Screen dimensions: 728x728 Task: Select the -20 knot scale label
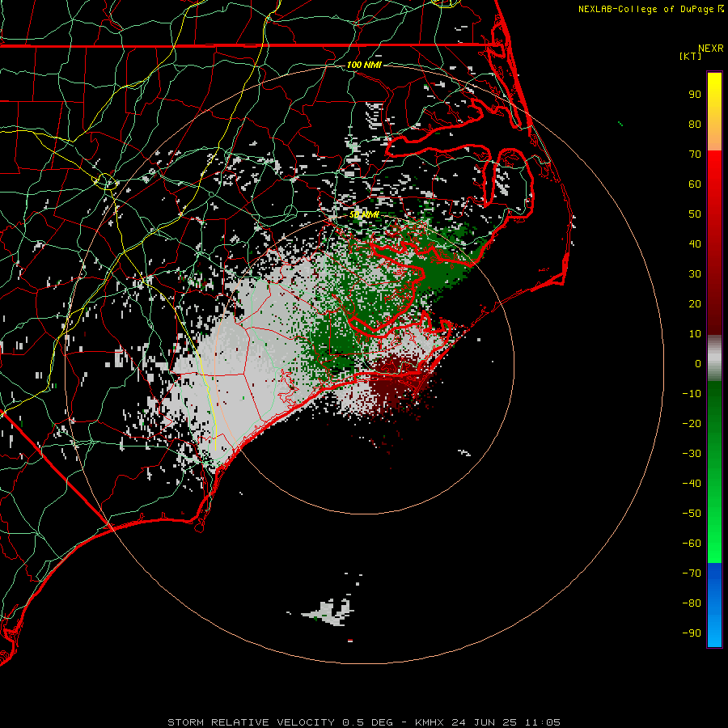coord(692,424)
